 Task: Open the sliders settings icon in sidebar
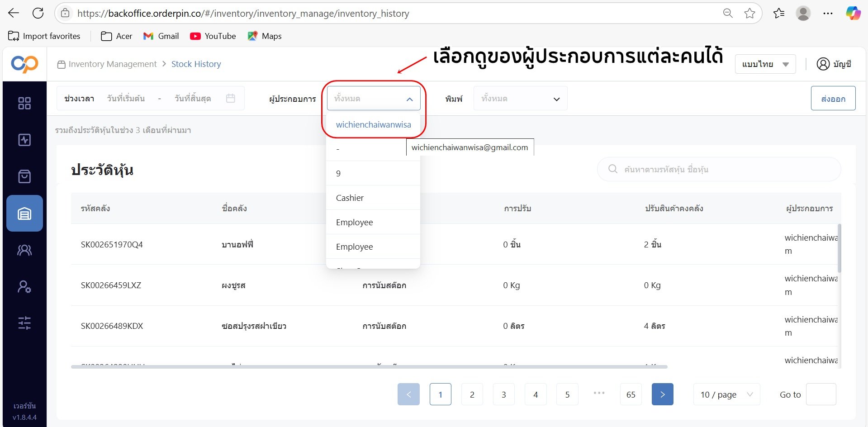(x=24, y=323)
